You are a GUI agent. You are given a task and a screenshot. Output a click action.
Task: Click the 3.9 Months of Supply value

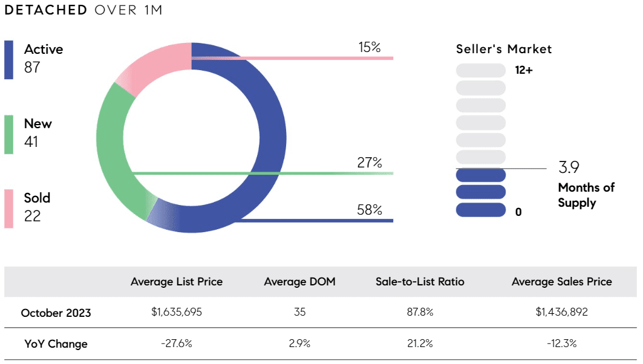[569, 167]
